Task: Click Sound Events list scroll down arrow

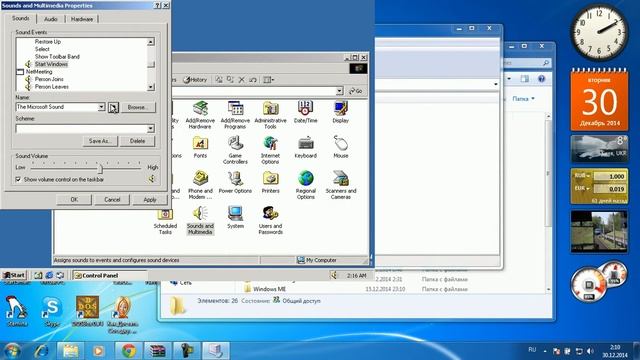Action: 151,87
